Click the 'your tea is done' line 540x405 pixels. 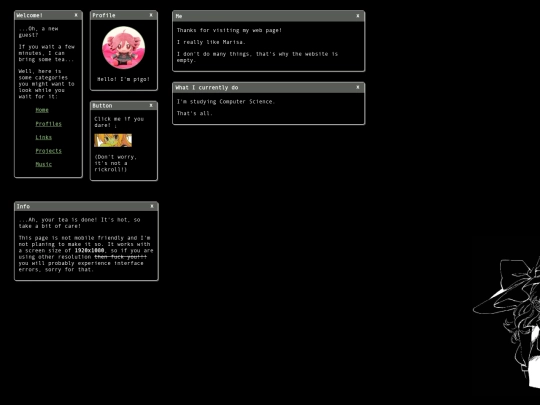80,223
